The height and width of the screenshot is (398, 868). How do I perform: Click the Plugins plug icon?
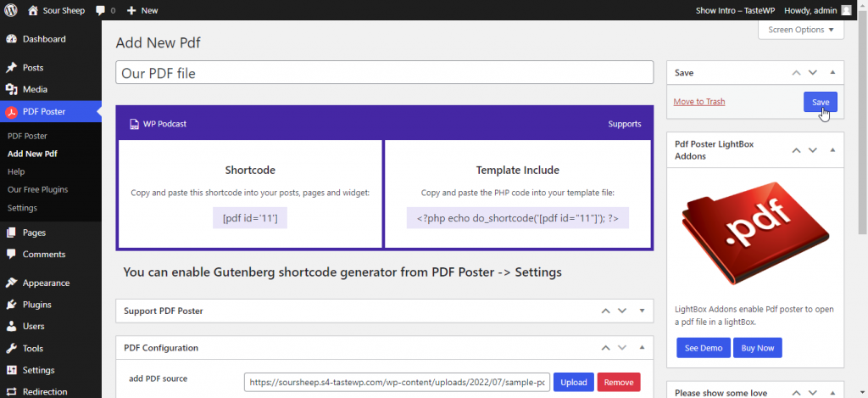click(12, 305)
